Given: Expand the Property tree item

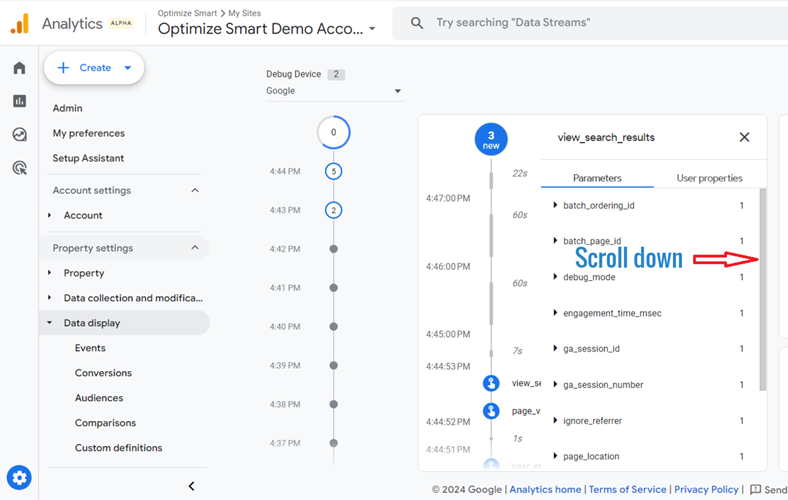Looking at the screenshot, I should 49,273.
